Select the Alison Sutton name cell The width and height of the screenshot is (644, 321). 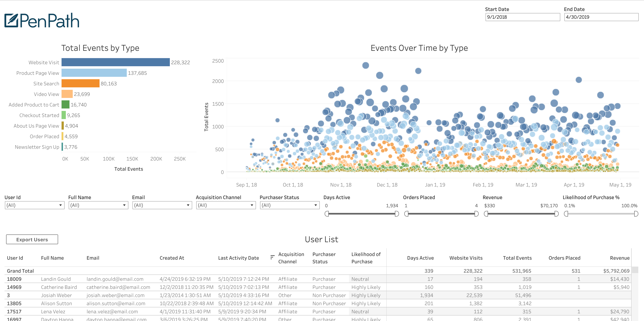56,304
